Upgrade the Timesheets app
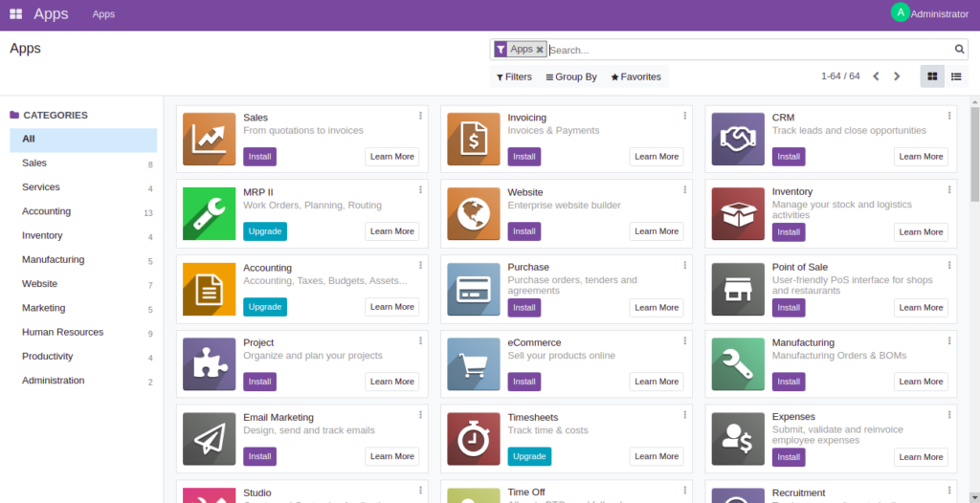Viewport: 980px width, 503px height. [x=529, y=456]
